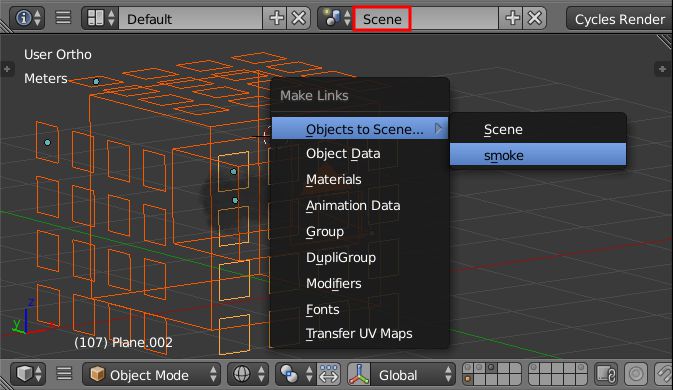Image resolution: width=673 pixels, height=390 pixels.
Task: Select Transfer UV Maps option
Action: (x=360, y=333)
